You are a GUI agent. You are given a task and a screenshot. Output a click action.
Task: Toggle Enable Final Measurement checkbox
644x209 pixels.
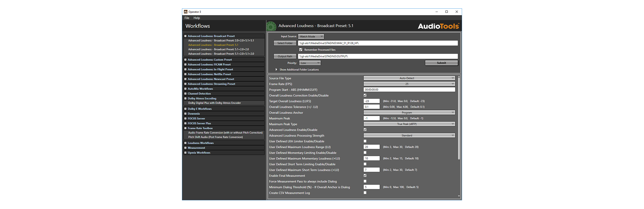point(365,176)
